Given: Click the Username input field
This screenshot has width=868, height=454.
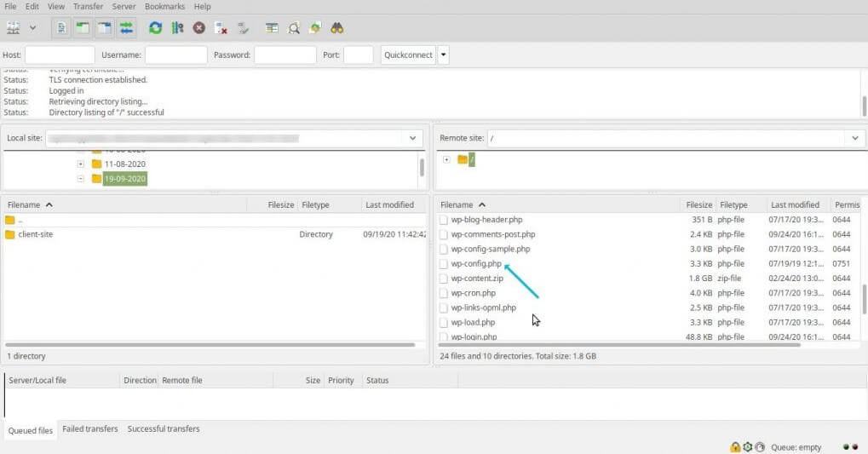Looking at the screenshot, I should pos(176,55).
